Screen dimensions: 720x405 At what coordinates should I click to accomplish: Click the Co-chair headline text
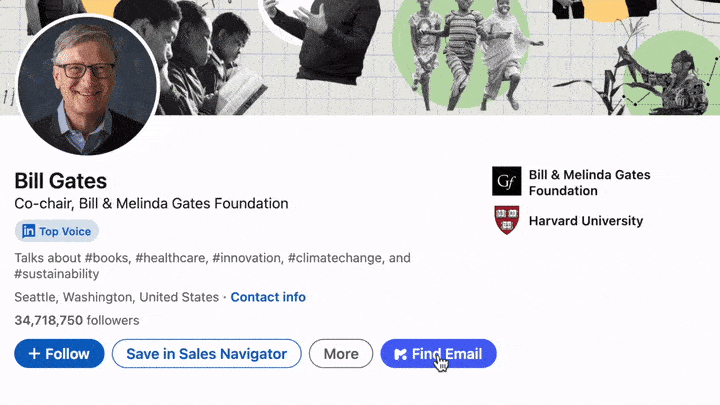(151, 204)
